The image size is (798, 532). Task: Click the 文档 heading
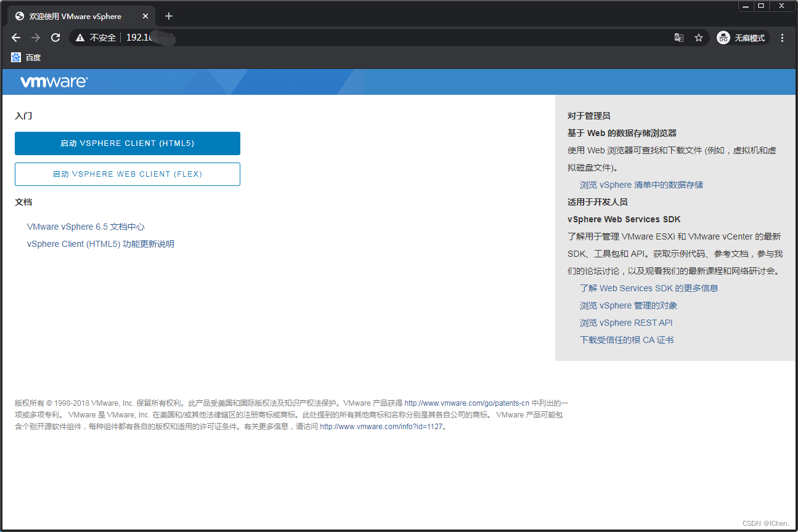coord(23,202)
